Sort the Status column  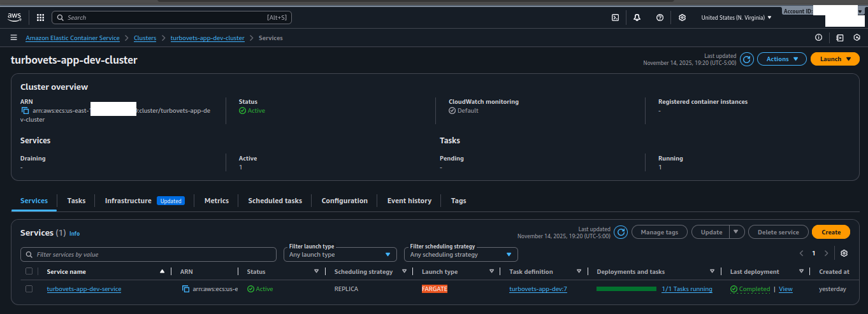point(316,272)
